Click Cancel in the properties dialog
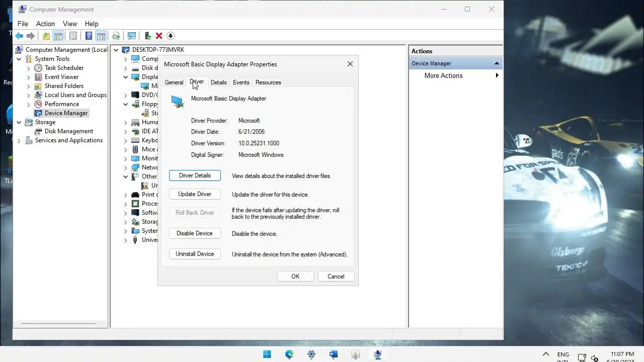Screen dimensions: 644x362 pos(336,277)
